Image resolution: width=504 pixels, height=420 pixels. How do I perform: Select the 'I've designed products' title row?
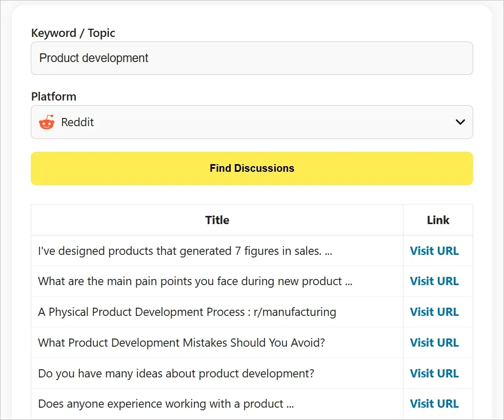click(185, 251)
